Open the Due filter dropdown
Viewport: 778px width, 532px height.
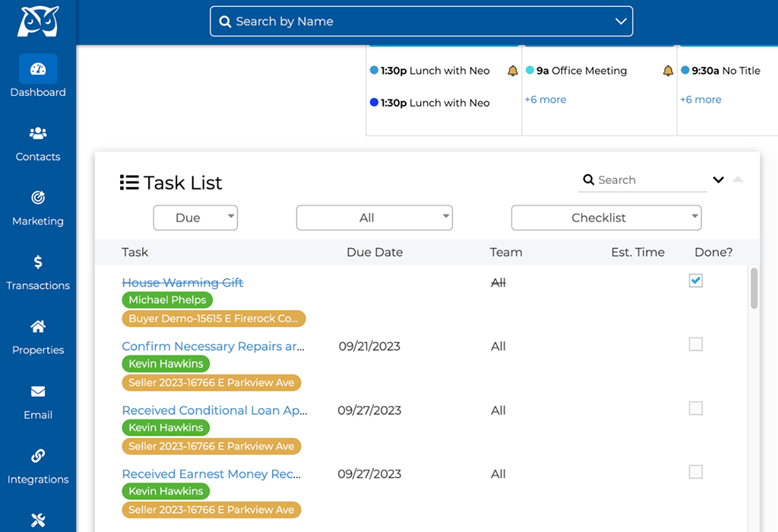[x=195, y=218]
